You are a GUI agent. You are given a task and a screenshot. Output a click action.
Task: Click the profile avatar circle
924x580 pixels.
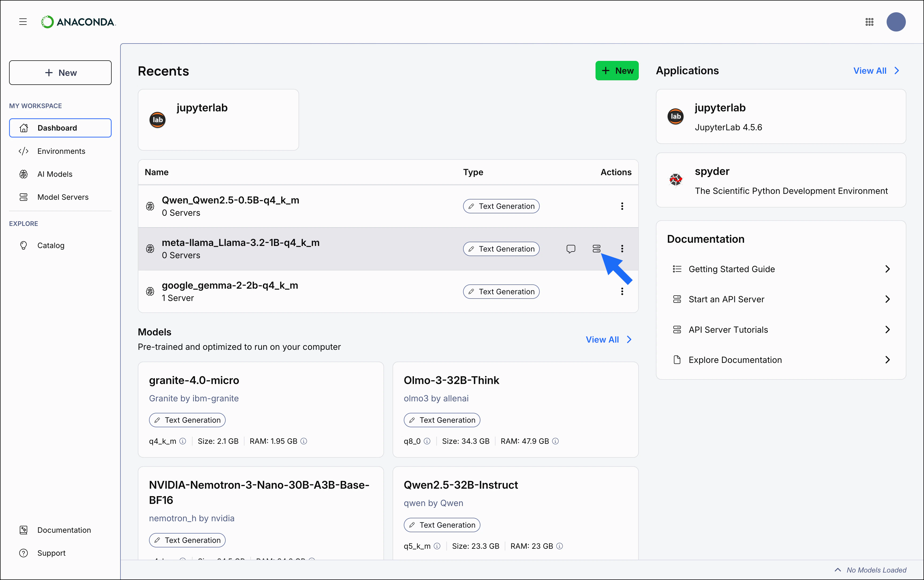click(x=896, y=22)
